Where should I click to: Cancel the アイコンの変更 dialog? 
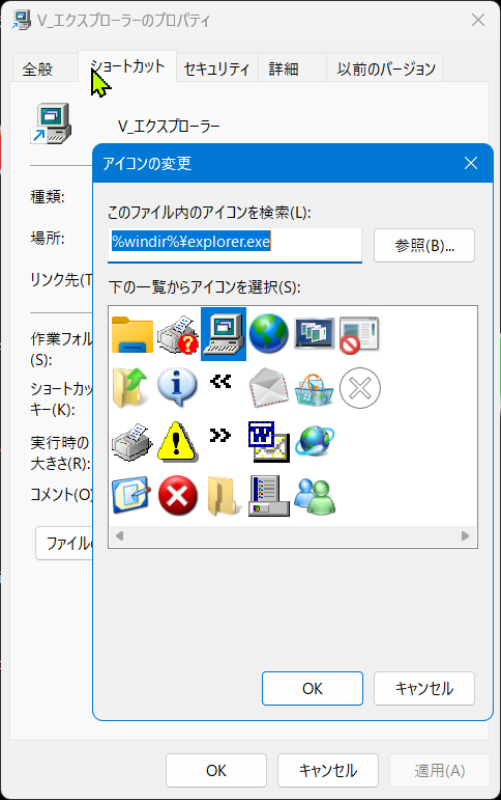click(424, 689)
